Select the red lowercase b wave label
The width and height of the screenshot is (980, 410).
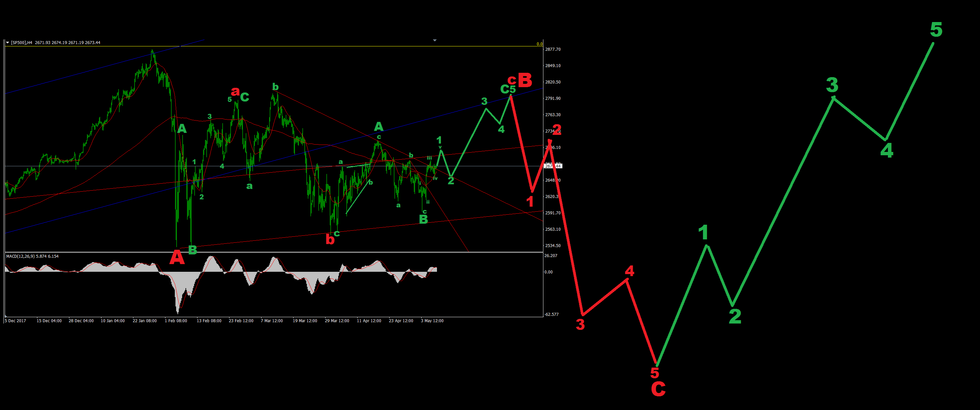coord(330,239)
